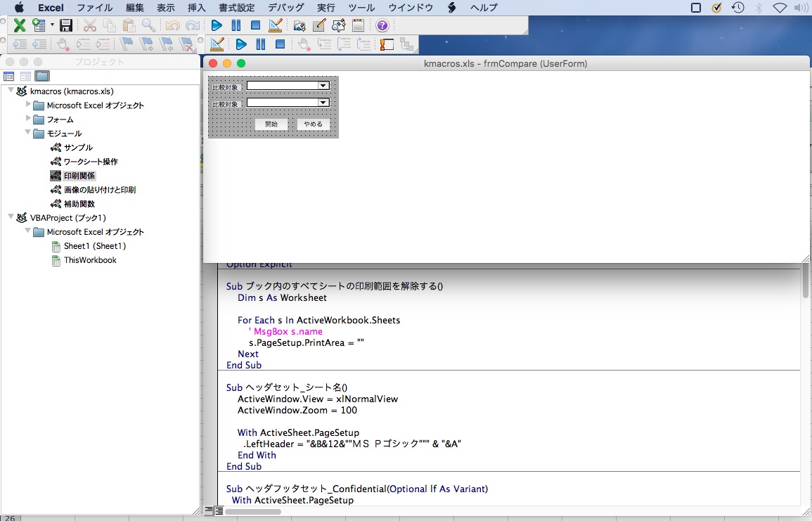The width and height of the screenshot is (812, 521).
Task: Click View Object icon in Project panel
Action: pyautogui.click(x=25, y=76)
